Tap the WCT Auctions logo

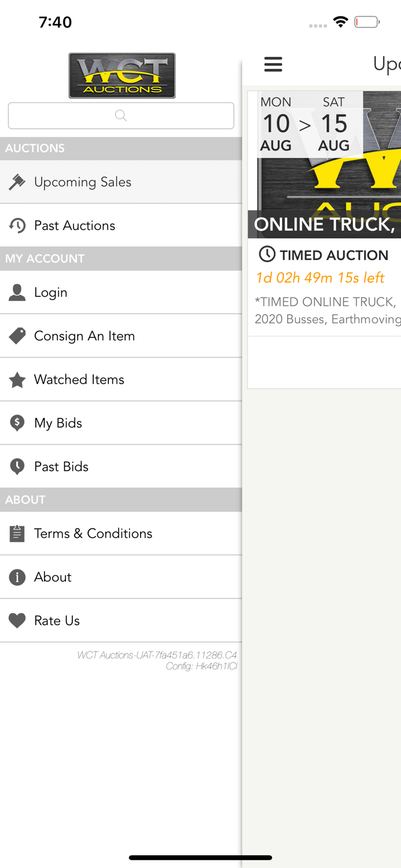click(122, 75)
